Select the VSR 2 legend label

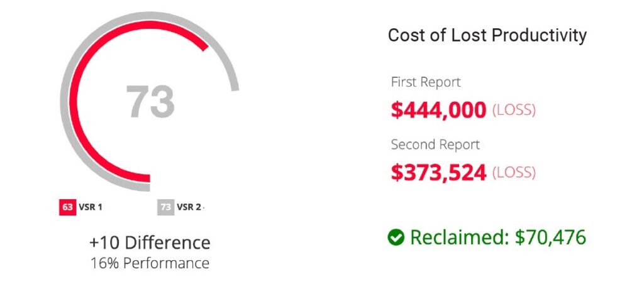click(x=189, y=207)
